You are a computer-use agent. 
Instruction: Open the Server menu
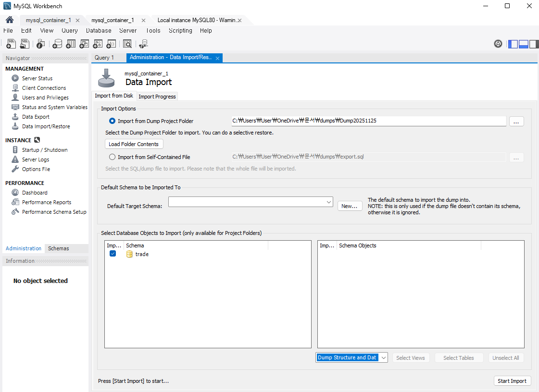pyautogui.click(x=128, y=31)
